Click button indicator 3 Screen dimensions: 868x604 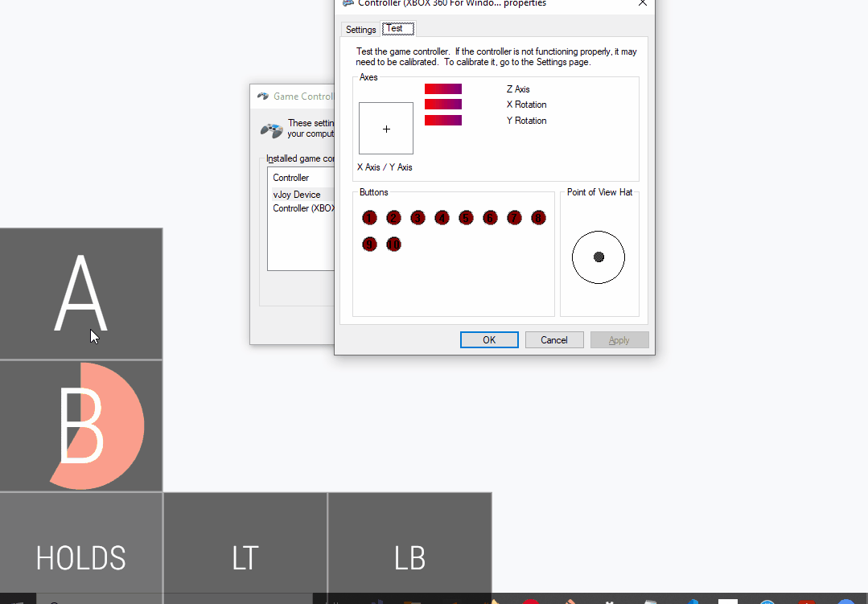pos(418,218)
